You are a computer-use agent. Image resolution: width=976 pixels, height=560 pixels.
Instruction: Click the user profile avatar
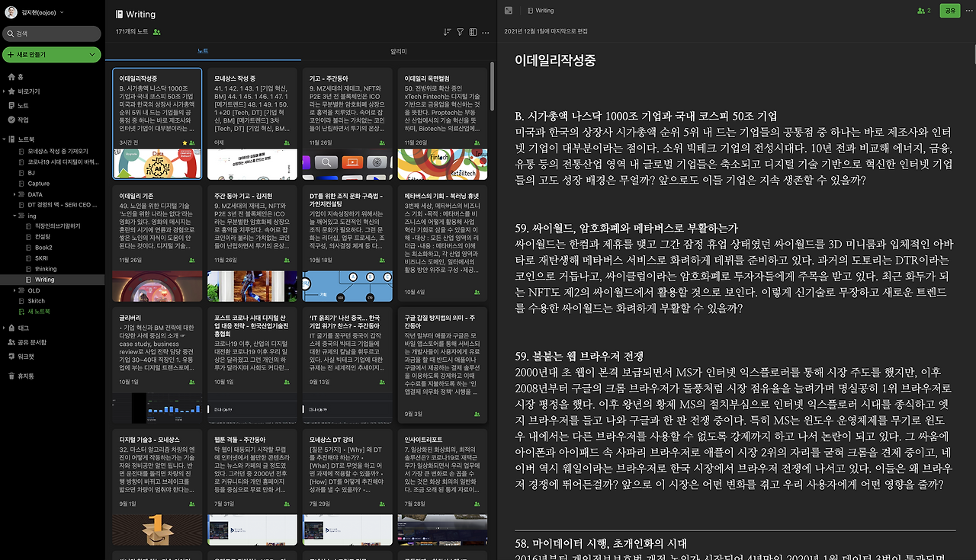pos(11,12)
